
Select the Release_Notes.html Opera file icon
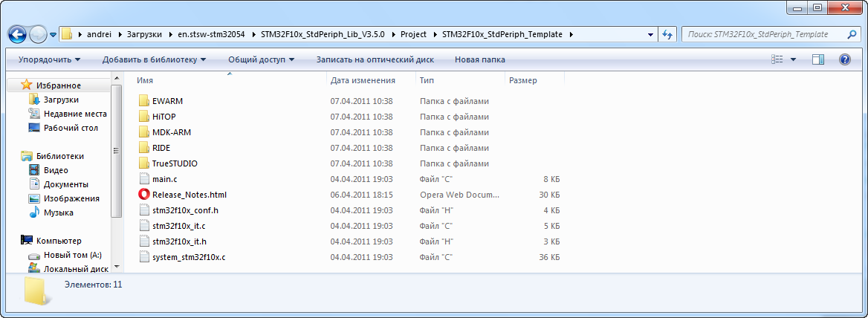(x=144, y=195)
